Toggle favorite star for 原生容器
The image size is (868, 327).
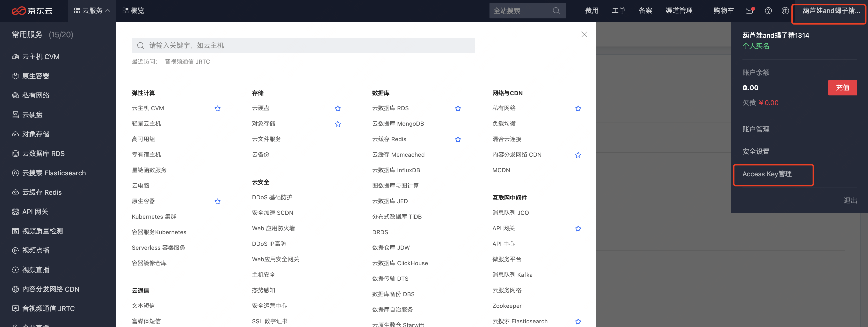[218, 201]
